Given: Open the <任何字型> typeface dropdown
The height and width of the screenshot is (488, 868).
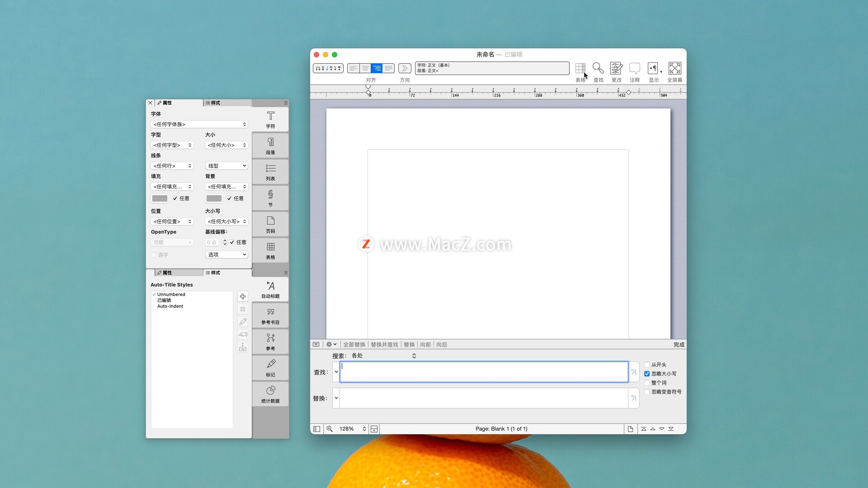Looking at the screenshot, I should point(172,145).
